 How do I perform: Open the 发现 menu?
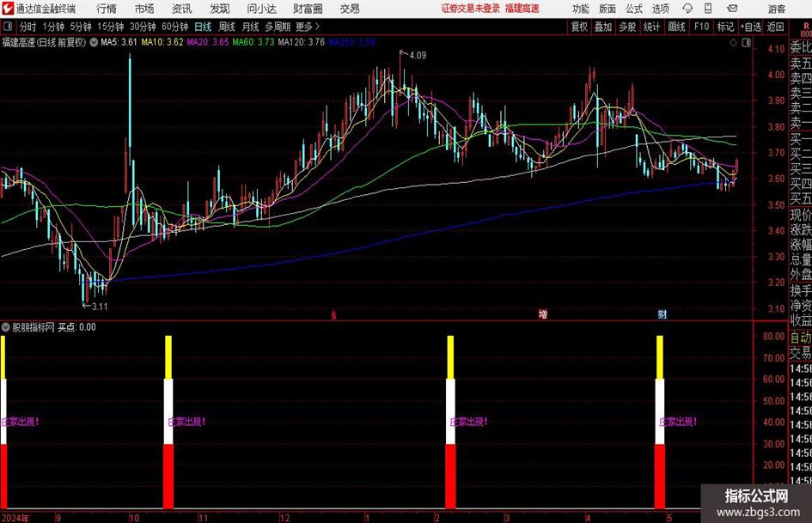[x=220, y=9]
